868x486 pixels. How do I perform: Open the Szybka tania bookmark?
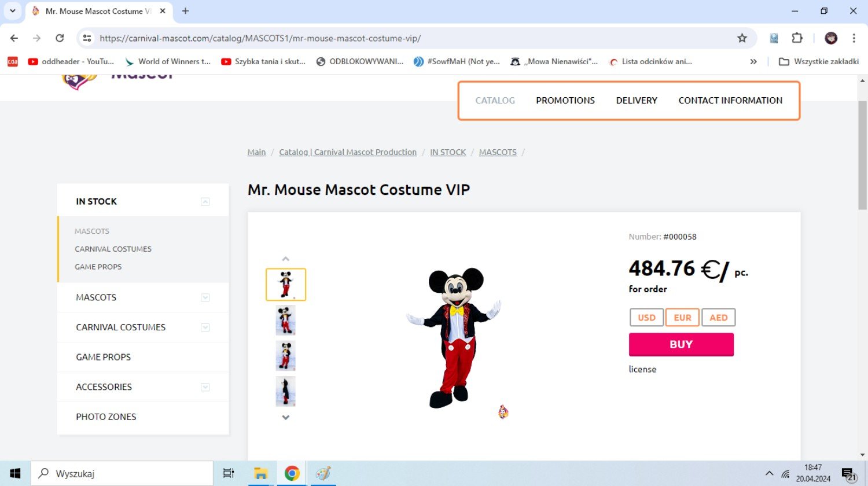coord(264,61)
